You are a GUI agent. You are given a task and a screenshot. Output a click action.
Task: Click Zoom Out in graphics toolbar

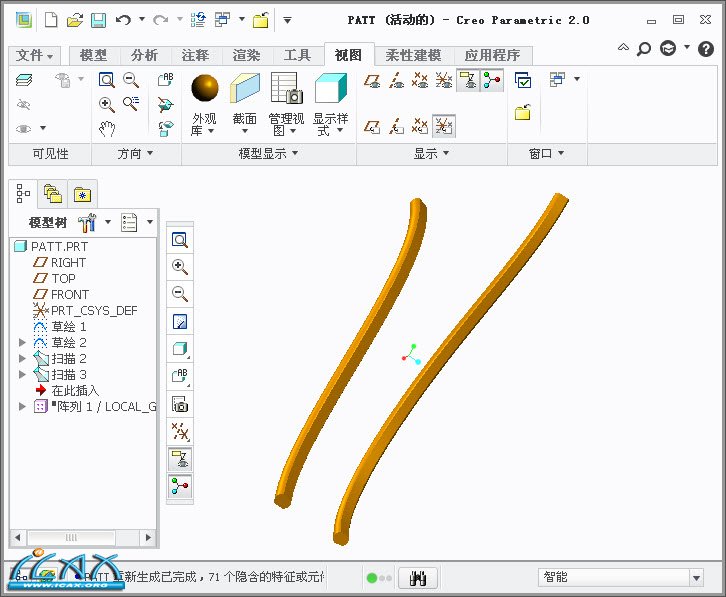(180, 294)
